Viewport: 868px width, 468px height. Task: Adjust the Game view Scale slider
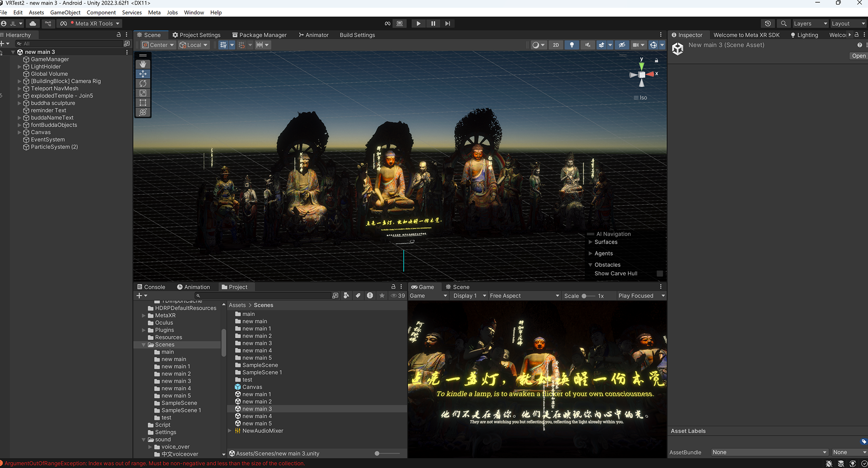(x=585, y=296)
